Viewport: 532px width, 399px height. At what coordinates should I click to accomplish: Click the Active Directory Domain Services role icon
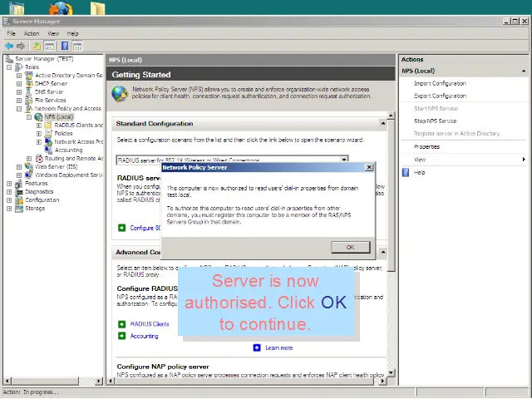click(29, 76)
